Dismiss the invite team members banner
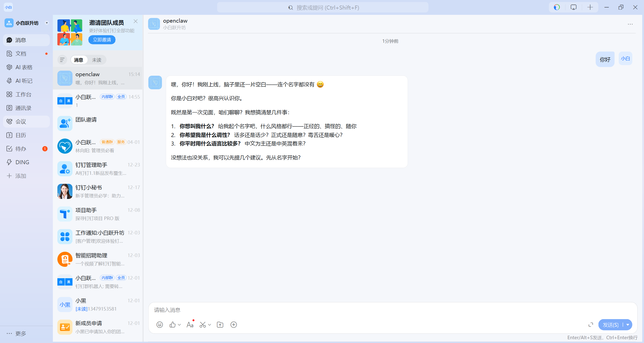Image resolution: width=644 pixels, height=343 pixels. coord(136,21)
